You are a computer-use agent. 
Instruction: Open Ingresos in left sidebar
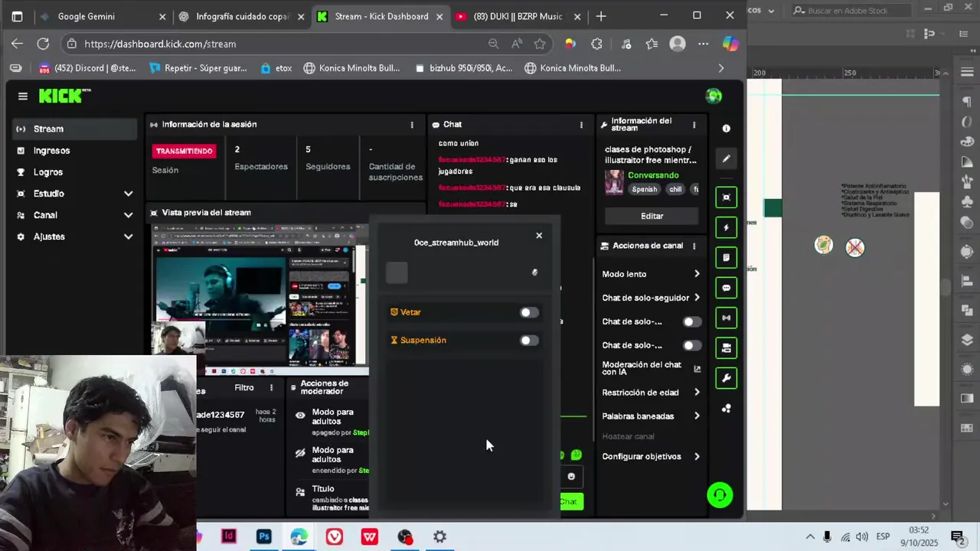(74, 151)
